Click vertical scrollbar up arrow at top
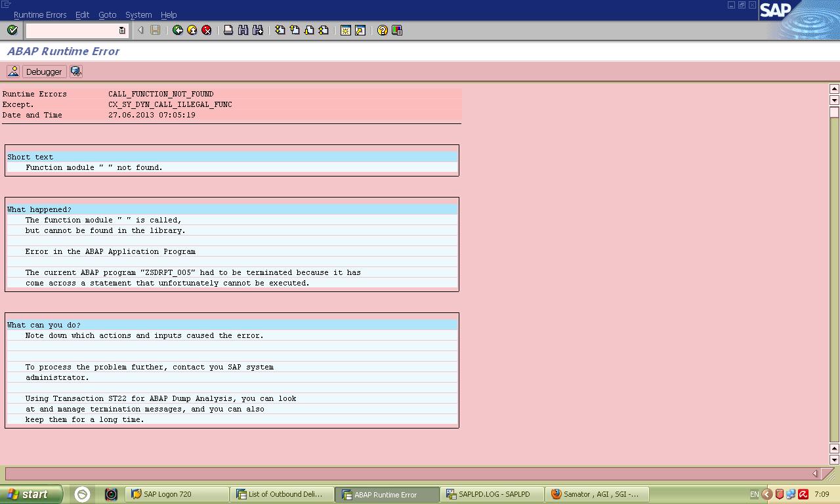The height and width of the screenshot is (504, 840). point(834,89)
